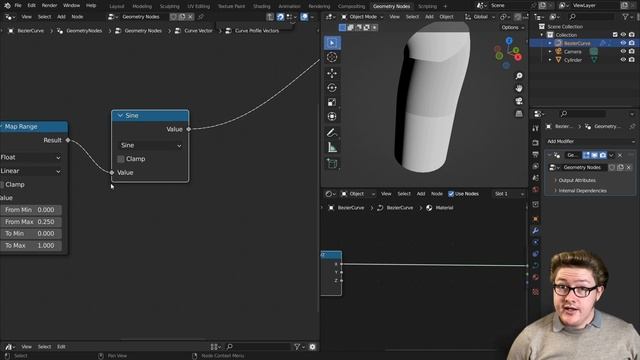Open the Object properties orange square tab

tap(536, 219)
